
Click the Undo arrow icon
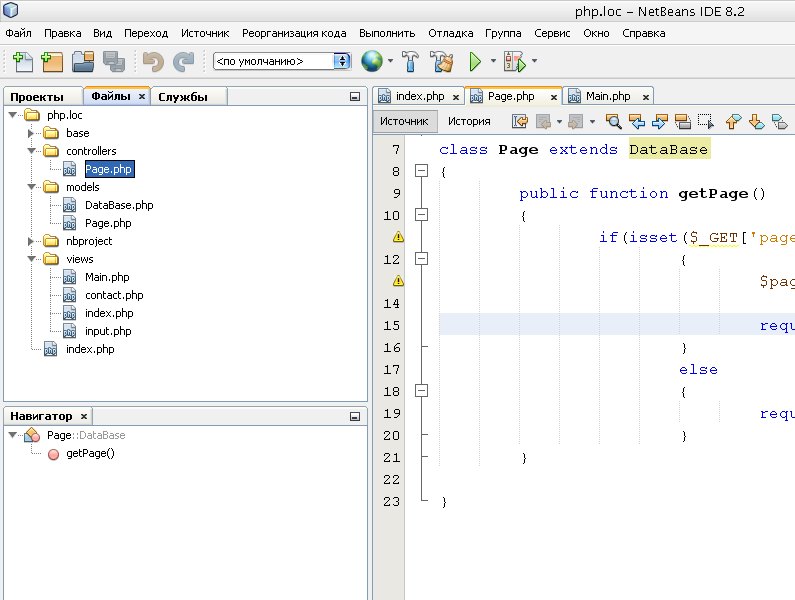(x=153, y=62)
